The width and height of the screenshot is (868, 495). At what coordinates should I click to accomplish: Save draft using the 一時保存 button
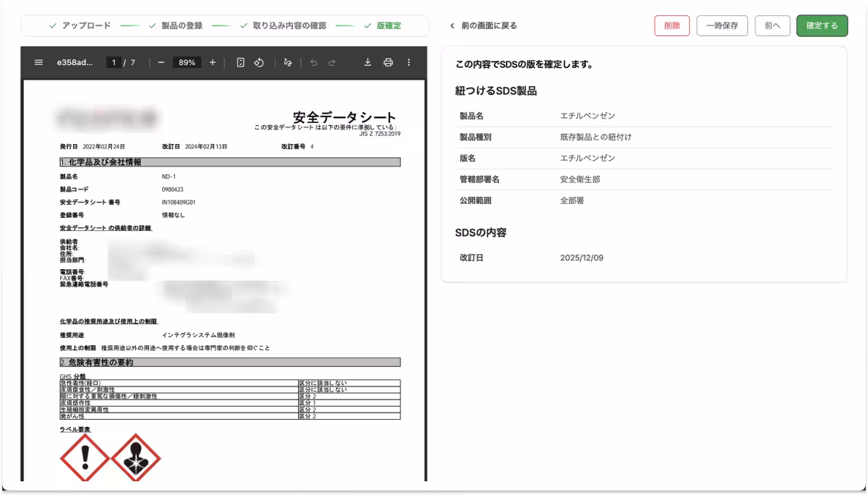coord(721,25)
